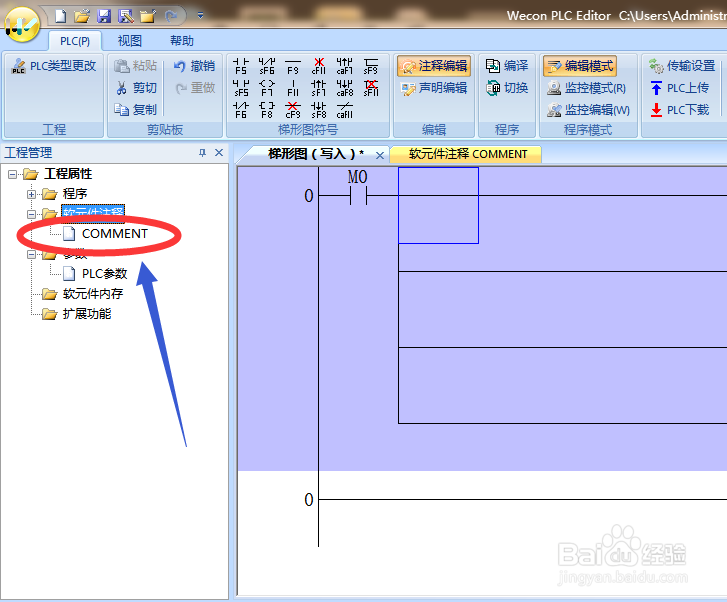Expand the 程序 folder node
Screen dimensions: 727x602
coord(31,194)
